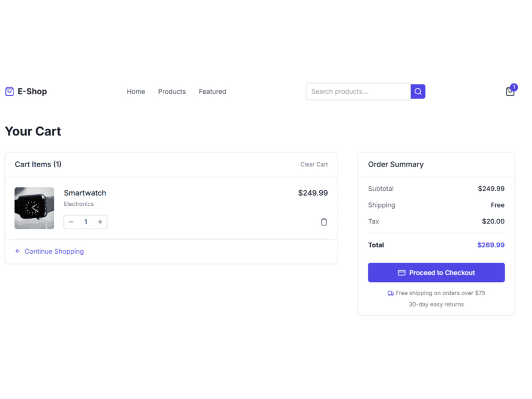The image size is (532, 399).
Task: Increase Smartwatch quantity with plus button
Action: click(100, 222)
